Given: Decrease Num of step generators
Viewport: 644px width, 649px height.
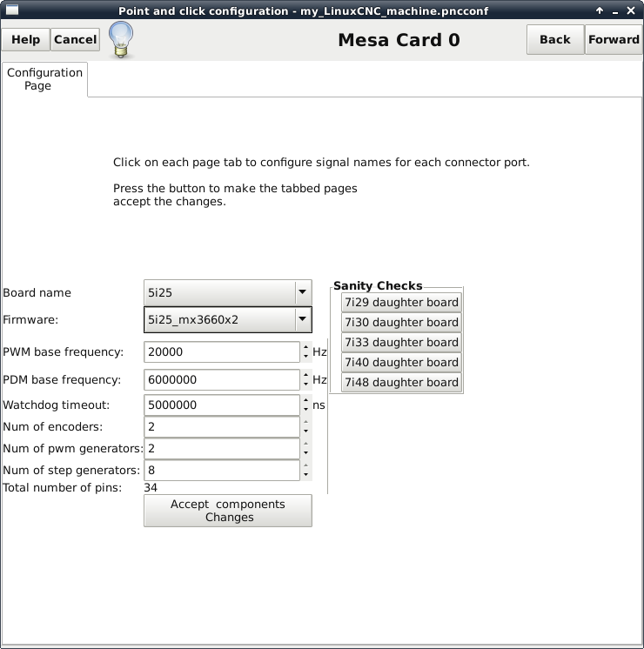Looking at the screenshot, I should [305, 475].
